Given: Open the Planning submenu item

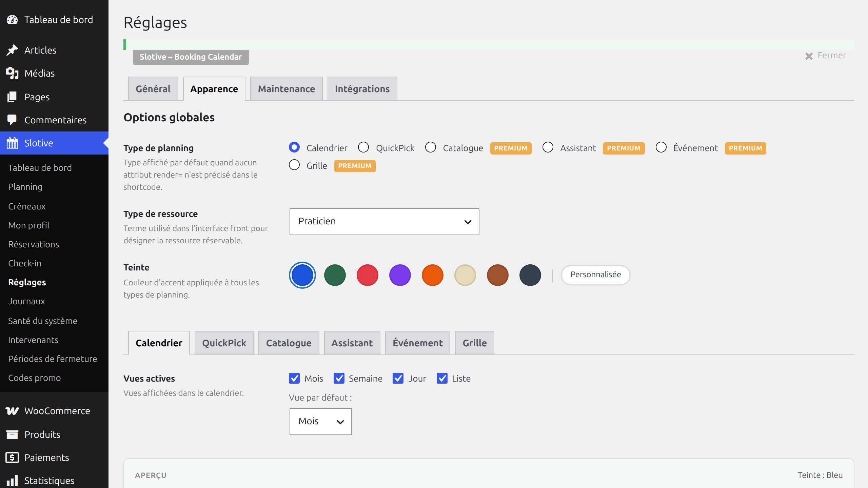Looking at the screenshot, I should [x=25, y=187].
